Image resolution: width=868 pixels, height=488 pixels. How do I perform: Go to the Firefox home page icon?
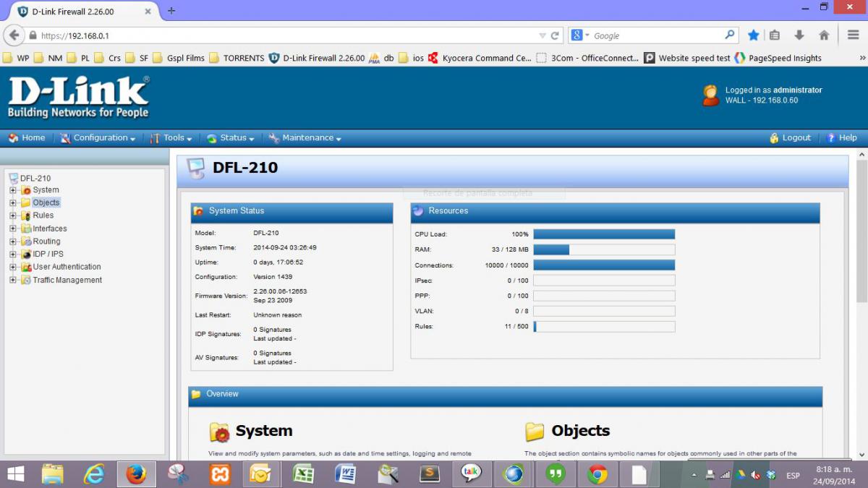tap(824, 35)
